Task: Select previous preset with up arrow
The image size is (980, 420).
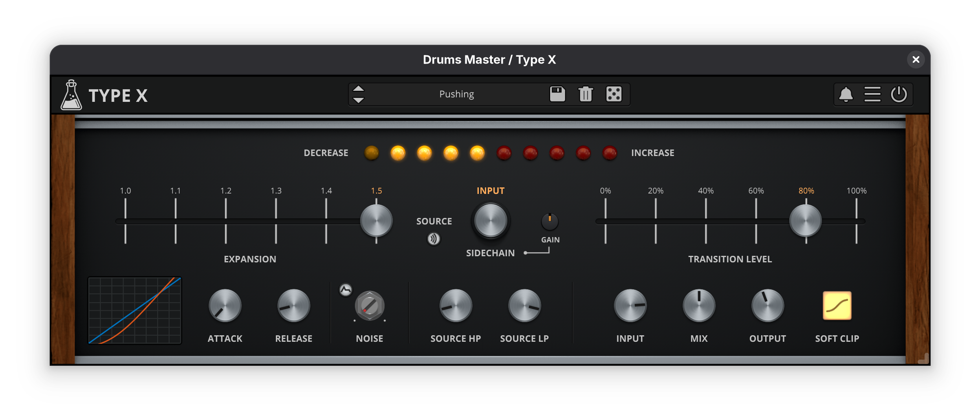Action: 359,88
